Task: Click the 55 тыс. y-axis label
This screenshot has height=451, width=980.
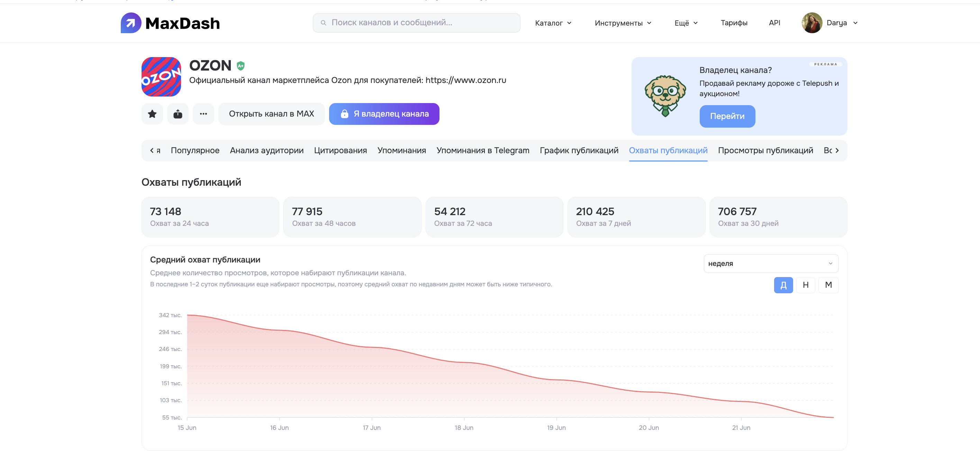Action: point(172,417)
